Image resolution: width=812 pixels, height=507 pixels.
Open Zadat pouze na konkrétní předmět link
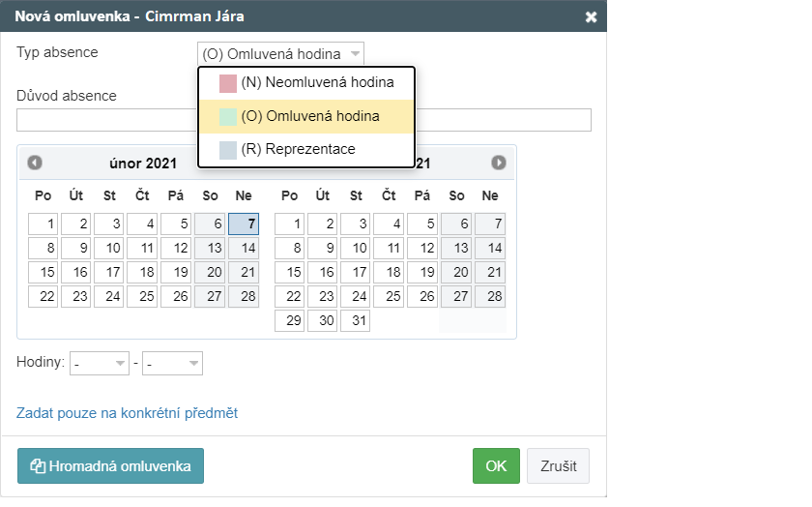127,413
